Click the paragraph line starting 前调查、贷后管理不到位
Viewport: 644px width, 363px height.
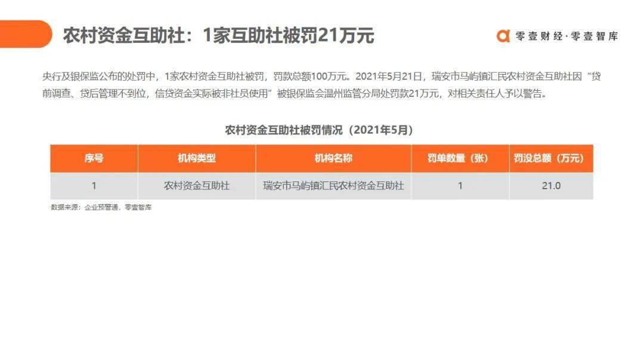(295, 94)
